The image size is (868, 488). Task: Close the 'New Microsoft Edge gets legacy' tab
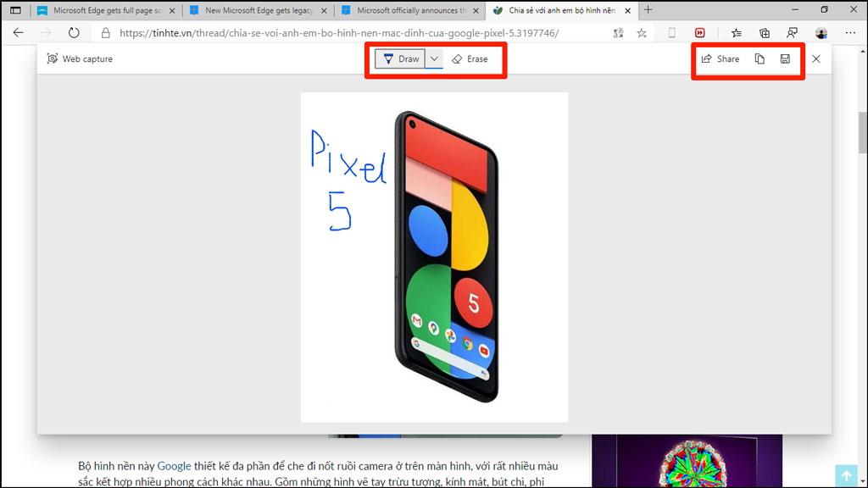pos(324,10)
